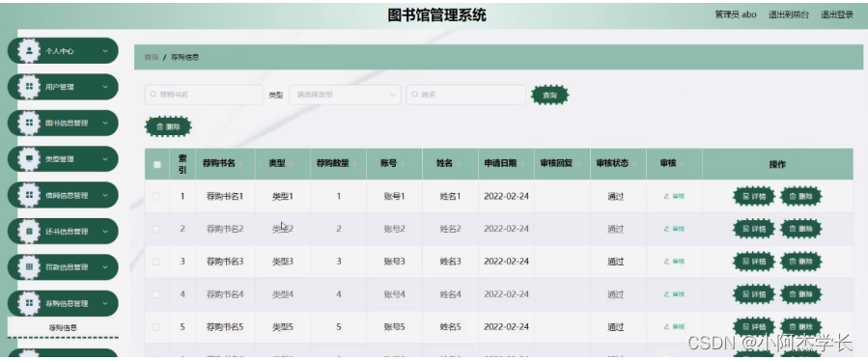Click 删除 button for row 荐购书名4
The image size is (868, 361).
point(800,294)
